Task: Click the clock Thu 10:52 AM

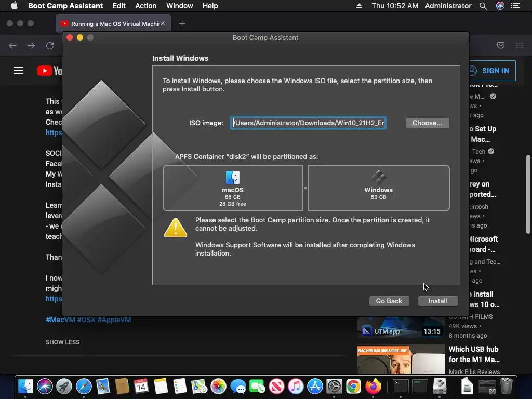Action: click(395, 6)
